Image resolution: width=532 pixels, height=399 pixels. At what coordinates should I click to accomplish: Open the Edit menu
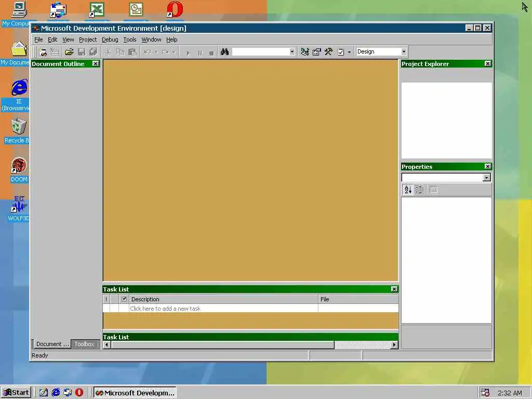(52, 39)
